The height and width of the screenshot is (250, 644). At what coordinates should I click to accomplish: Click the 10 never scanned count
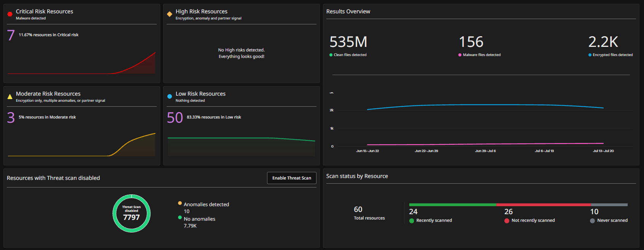594,212
